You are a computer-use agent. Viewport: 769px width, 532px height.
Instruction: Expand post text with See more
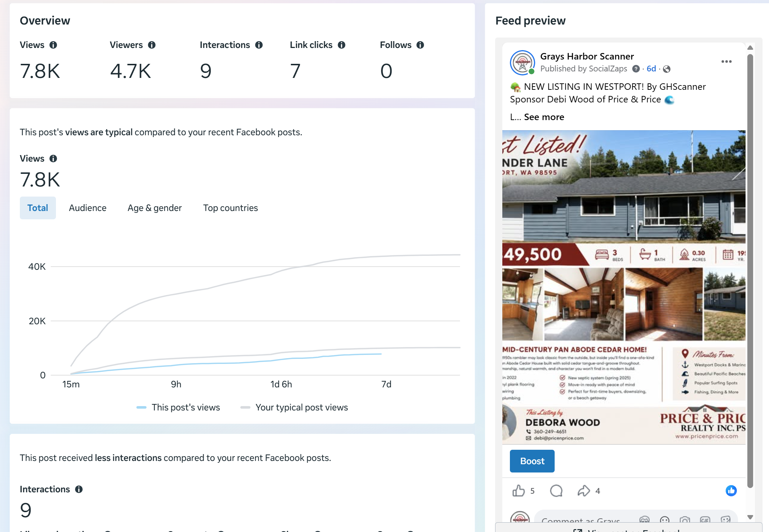click(544, 117)
